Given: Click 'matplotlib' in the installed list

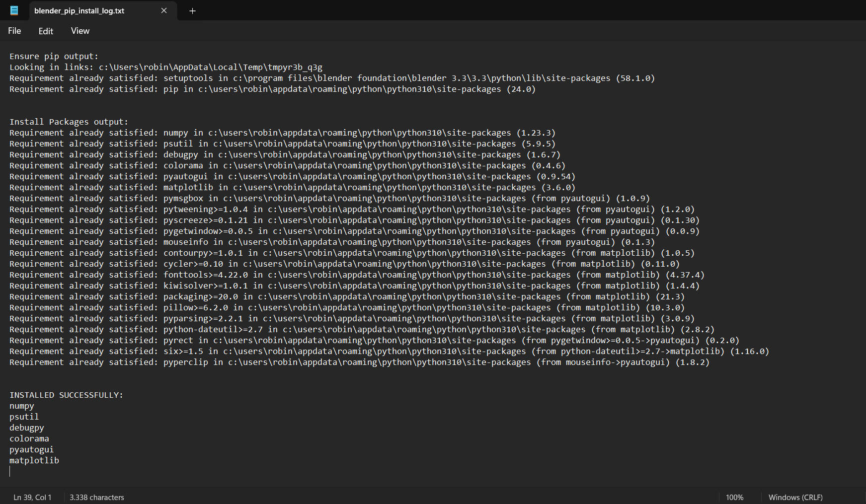Looking at the screenshot, I should point(34,460).
